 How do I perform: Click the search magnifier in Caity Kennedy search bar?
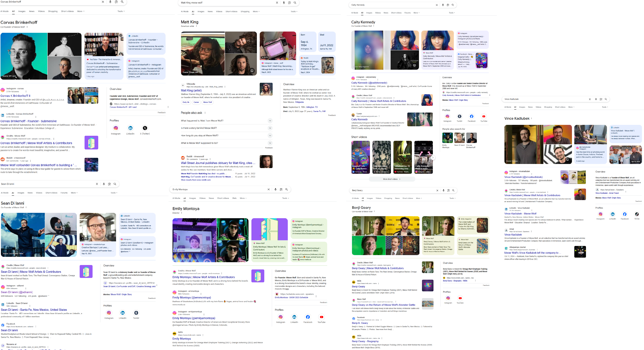tap(453, 5)
